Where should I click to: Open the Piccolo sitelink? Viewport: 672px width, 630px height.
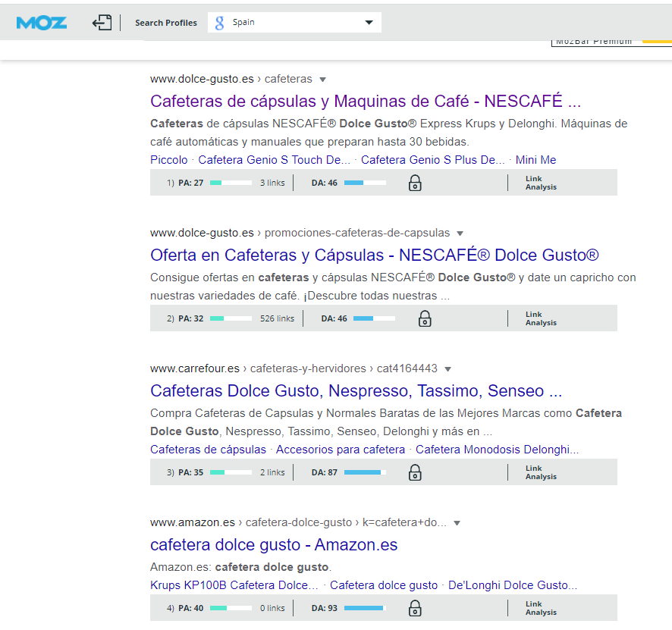(168, 160)
